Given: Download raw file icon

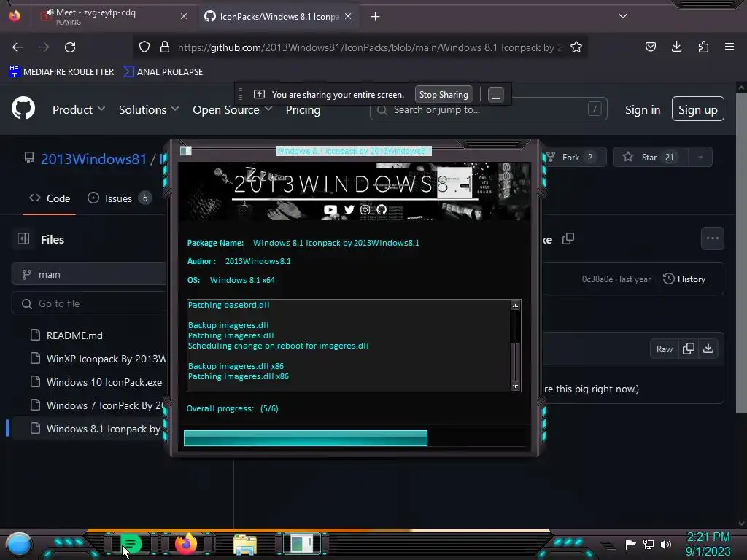Looking at the screenshot, I should [708, 349].
